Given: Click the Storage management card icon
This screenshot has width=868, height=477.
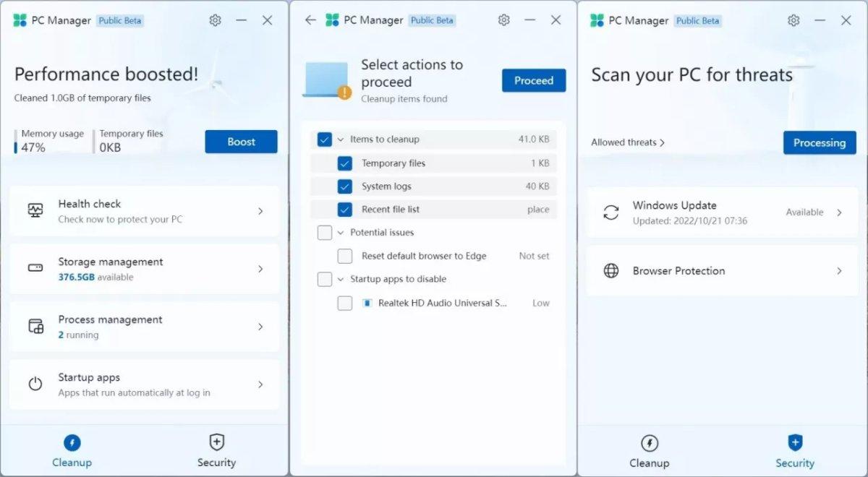Looking at the screenshot, I should [x=36, y=268].
